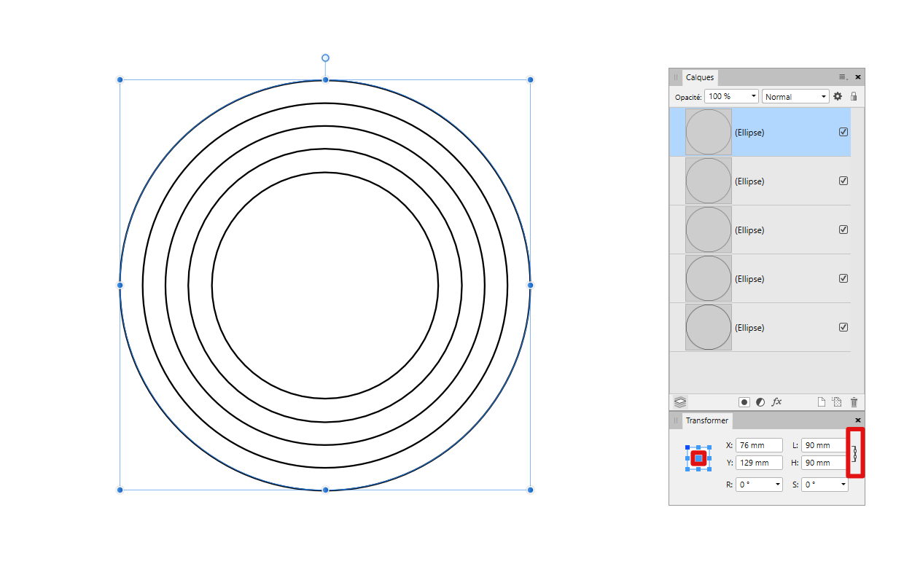This screenshot has width=904, height=588.
Task: Click the rotation handle above the selection
Action: pyautogui.click(x=325, y=58)
